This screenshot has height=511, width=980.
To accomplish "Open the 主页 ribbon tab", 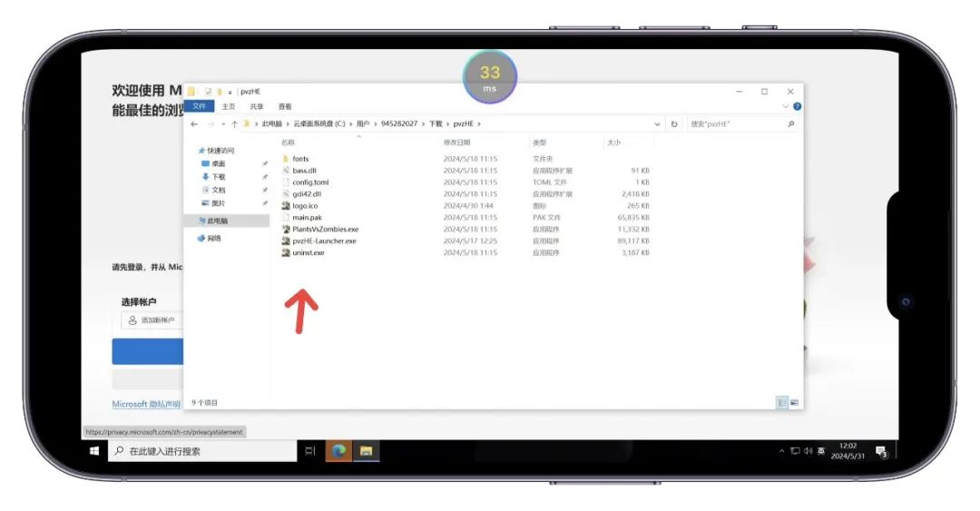I will coord(229,107).
